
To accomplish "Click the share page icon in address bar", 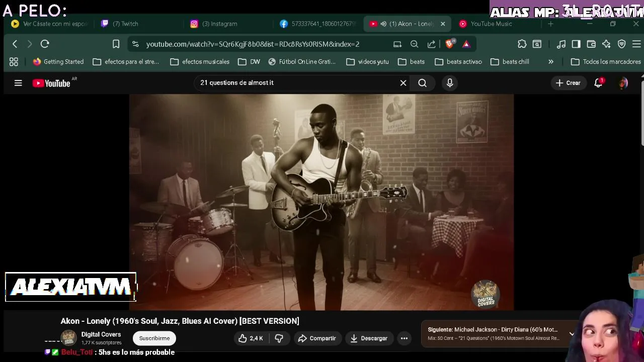I will [431, 44].
